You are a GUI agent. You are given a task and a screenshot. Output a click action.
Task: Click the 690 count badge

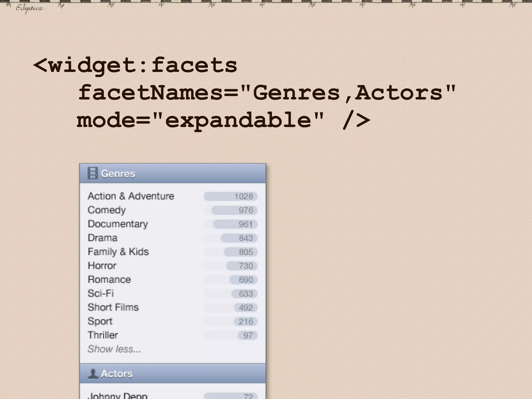pyautogui.click(x=243, y=280)
